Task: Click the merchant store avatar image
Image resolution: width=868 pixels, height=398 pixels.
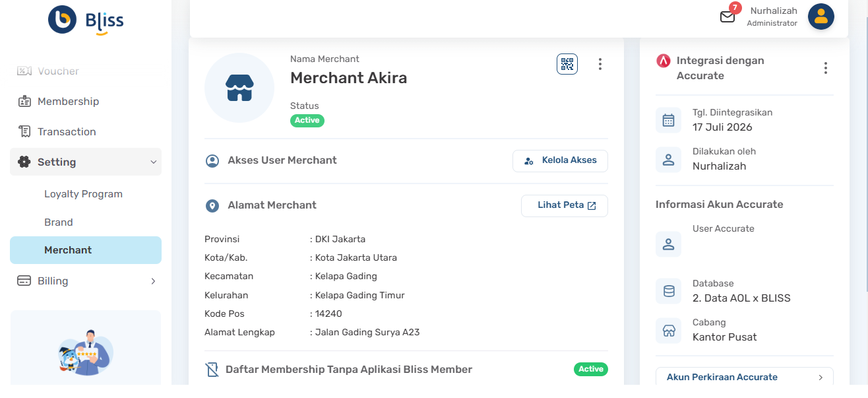Action: pos(239,87)
